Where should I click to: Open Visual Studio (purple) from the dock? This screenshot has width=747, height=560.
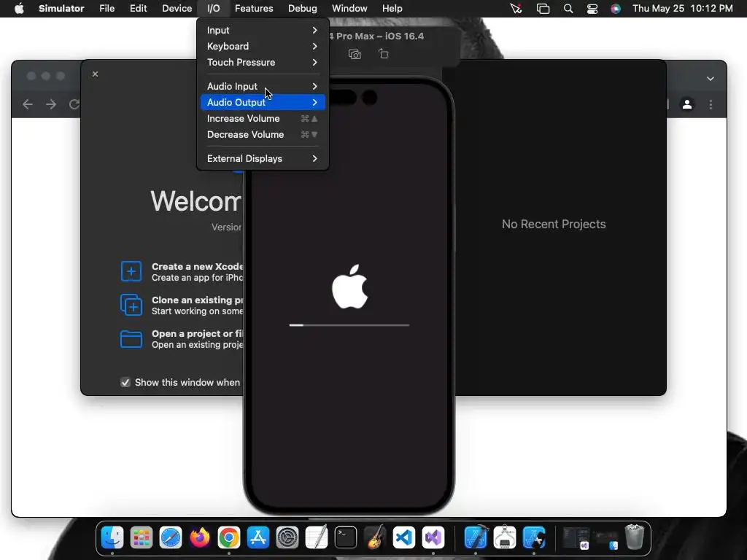(x=433, y=537)
